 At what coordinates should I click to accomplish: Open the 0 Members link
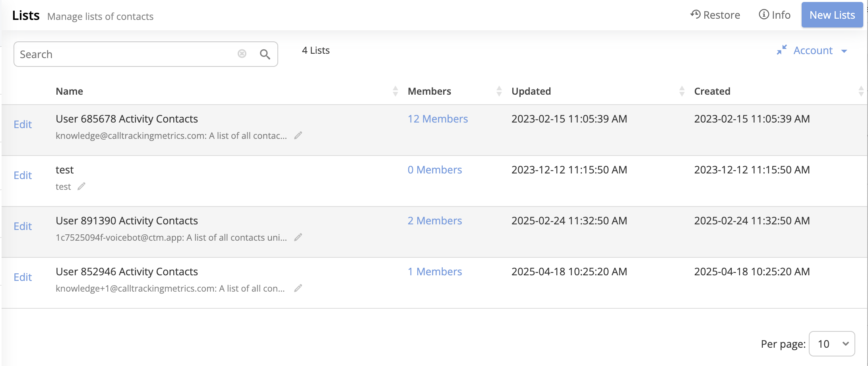pyautogui.click(x=435, y=170)
